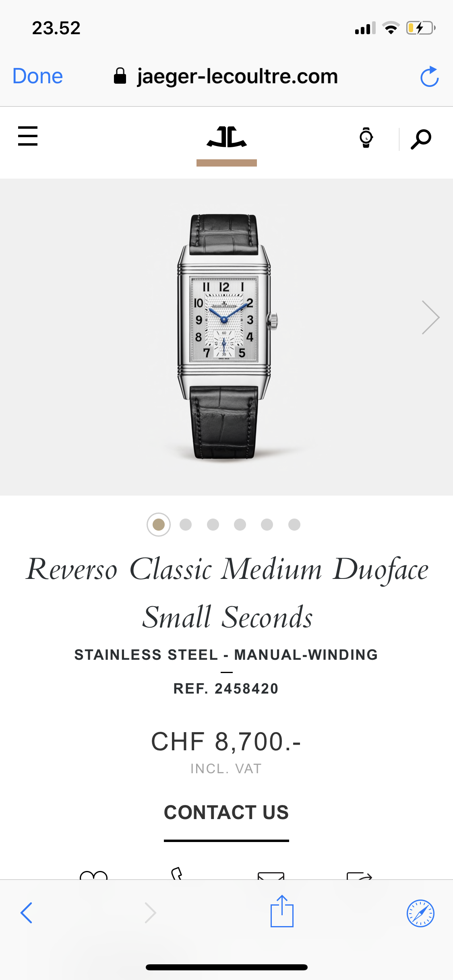Open the search magnifier icon

[x=421, y=139]
